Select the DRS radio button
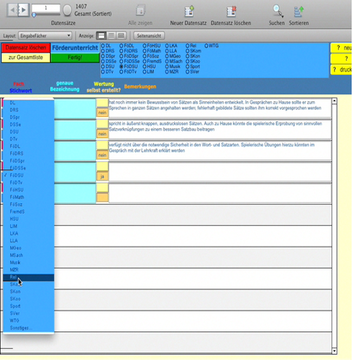Viewport: 360px width, 360px height. [103, 51]
